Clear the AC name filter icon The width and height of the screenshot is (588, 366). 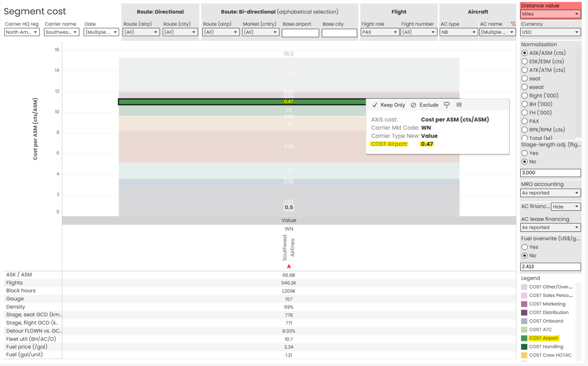click(x=513, y=24)
